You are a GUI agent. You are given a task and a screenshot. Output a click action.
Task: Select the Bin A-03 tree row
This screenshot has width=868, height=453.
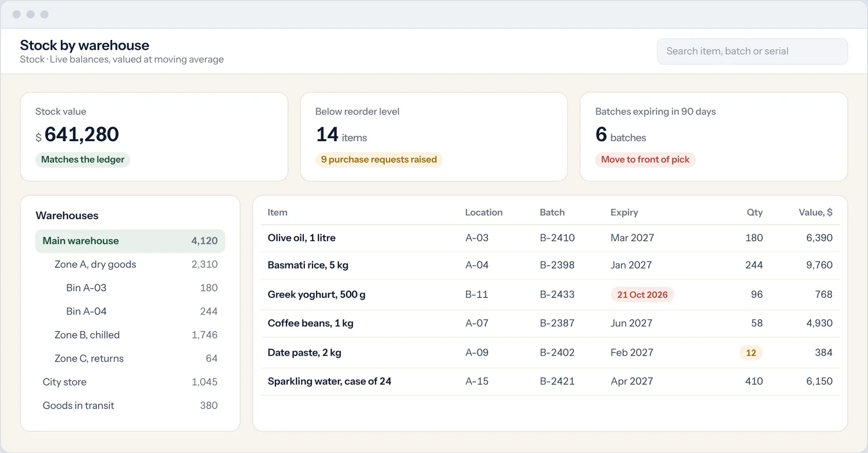tap(130, 288)
